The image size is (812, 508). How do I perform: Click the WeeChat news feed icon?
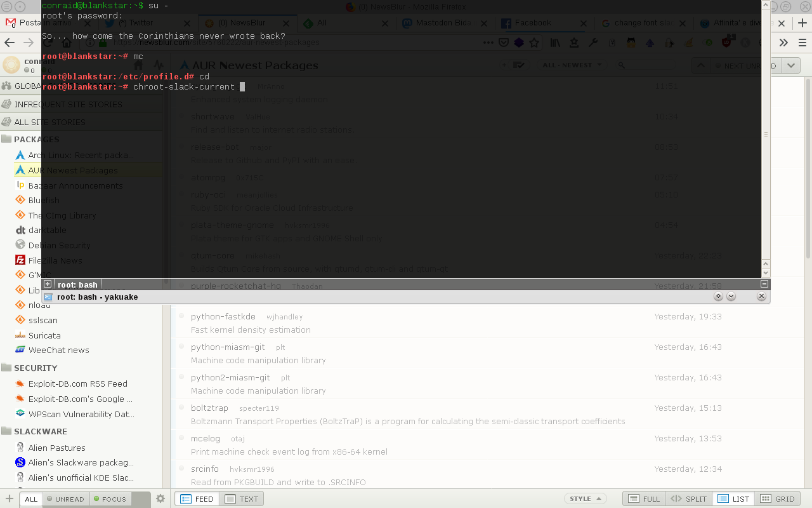pos(20,350)
